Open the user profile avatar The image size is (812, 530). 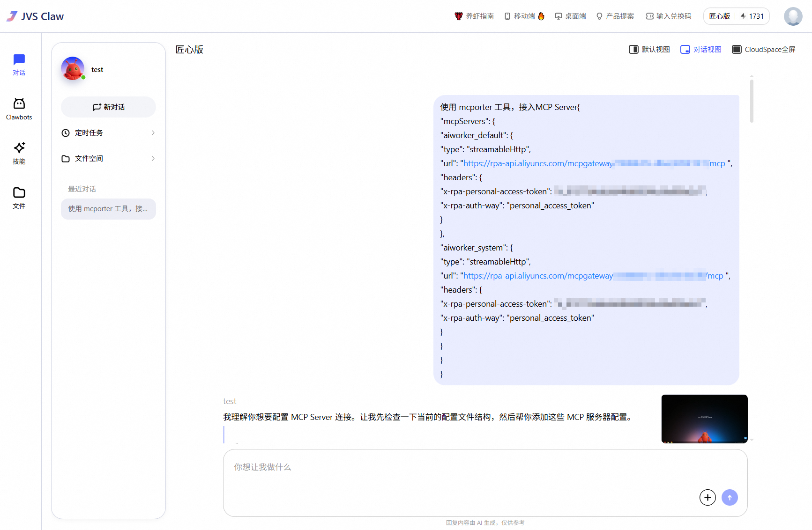coord(793,16)
